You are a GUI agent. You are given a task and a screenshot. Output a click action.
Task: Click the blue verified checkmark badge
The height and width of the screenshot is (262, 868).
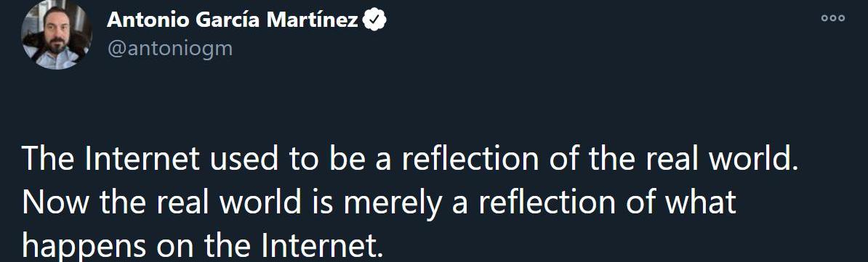pyautogui.click(x=374, y=21)
